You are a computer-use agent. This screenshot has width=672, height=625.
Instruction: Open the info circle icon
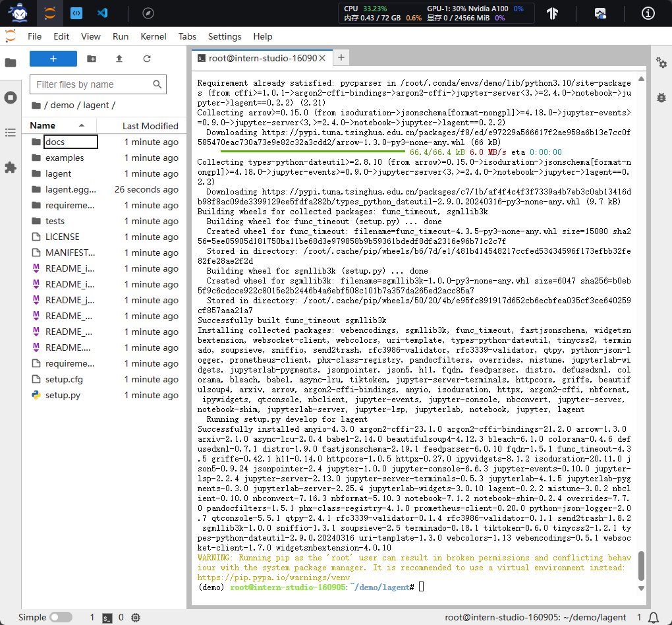pos(648,13)
